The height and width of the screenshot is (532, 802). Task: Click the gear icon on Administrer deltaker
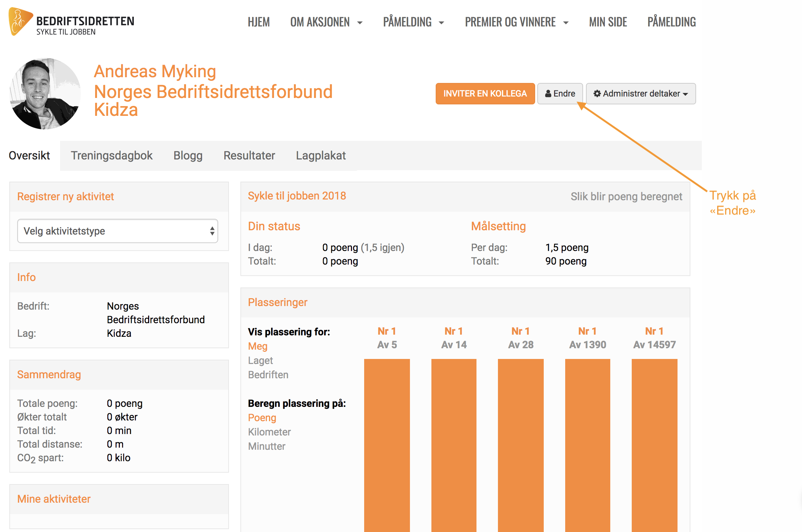(597, 94)
